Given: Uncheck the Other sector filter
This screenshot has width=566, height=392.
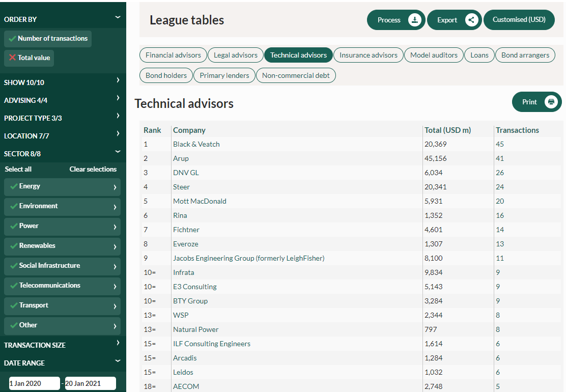Looking at the screenshot, I should [x=14, y=325].
